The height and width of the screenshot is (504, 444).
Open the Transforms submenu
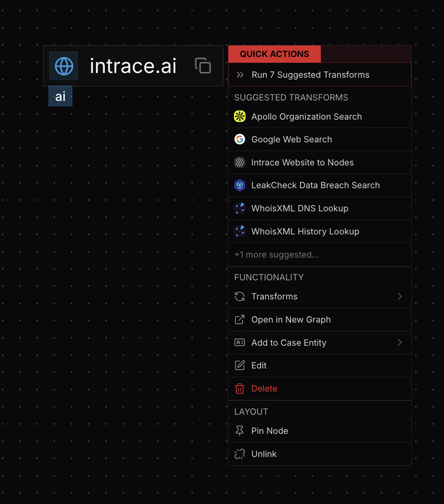[320, 296]
